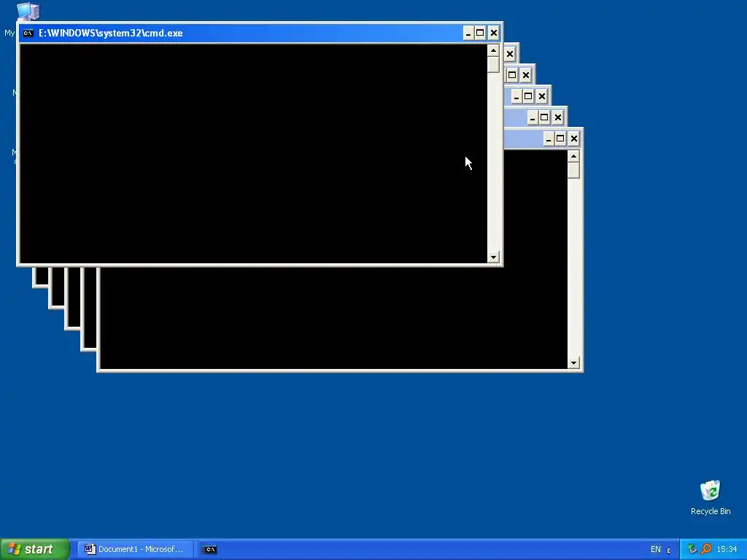Click the front cmd window scroll down arrow
The image size is (747, 560).
tap(493, 257)
